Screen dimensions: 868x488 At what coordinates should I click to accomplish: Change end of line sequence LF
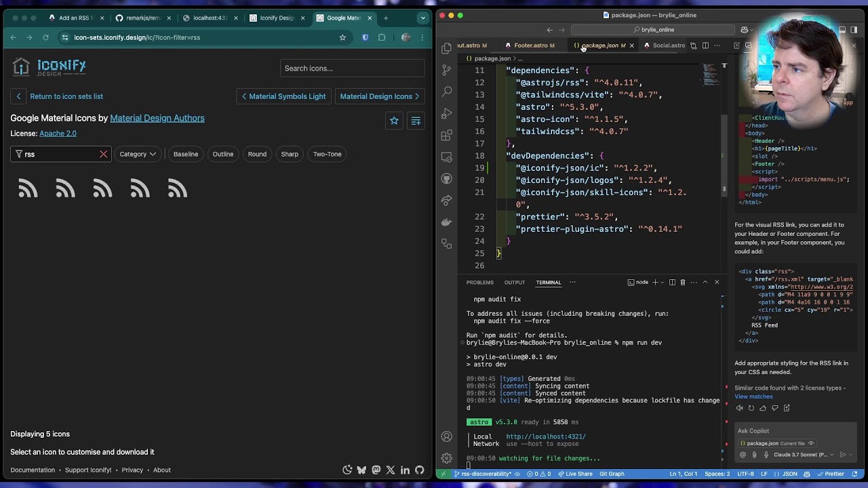coord(764,474)
